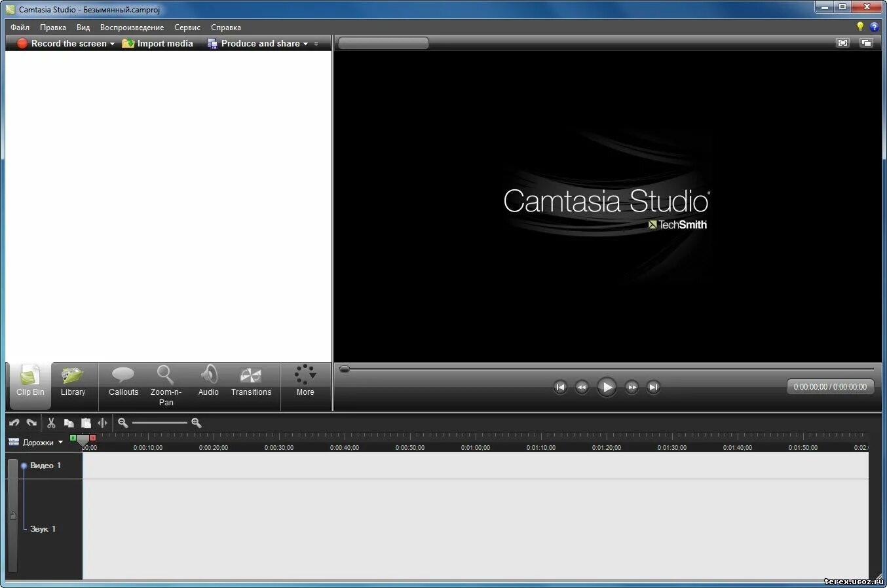The width and height of the screenshot is (887, 588).
Task: Zoom out the timeline with minus magnifier
Action: point(123,423)
